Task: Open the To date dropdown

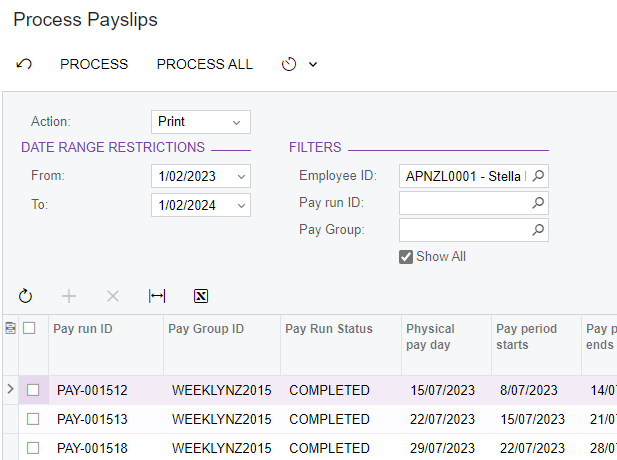Action: click(241, 206)
